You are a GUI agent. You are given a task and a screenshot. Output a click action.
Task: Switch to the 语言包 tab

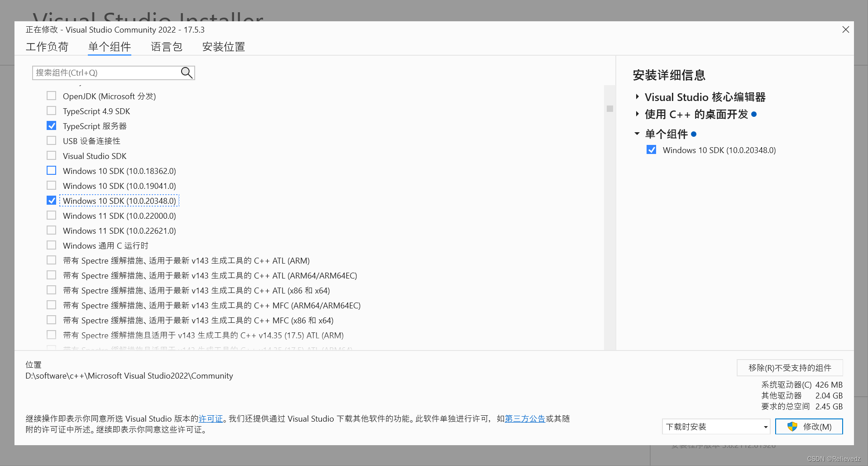(x=166, y=46)
